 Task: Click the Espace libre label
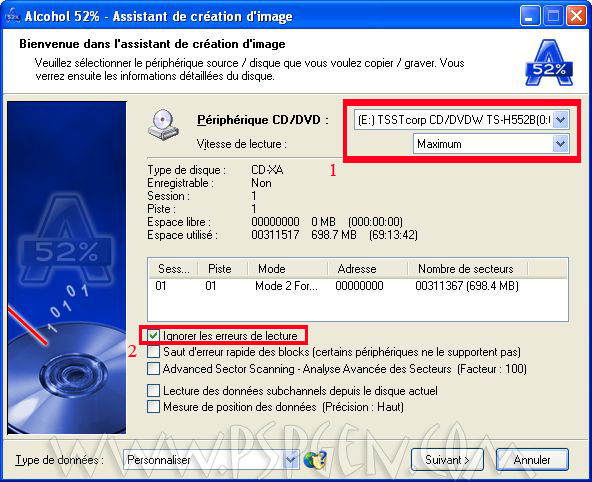coord(179,222)
